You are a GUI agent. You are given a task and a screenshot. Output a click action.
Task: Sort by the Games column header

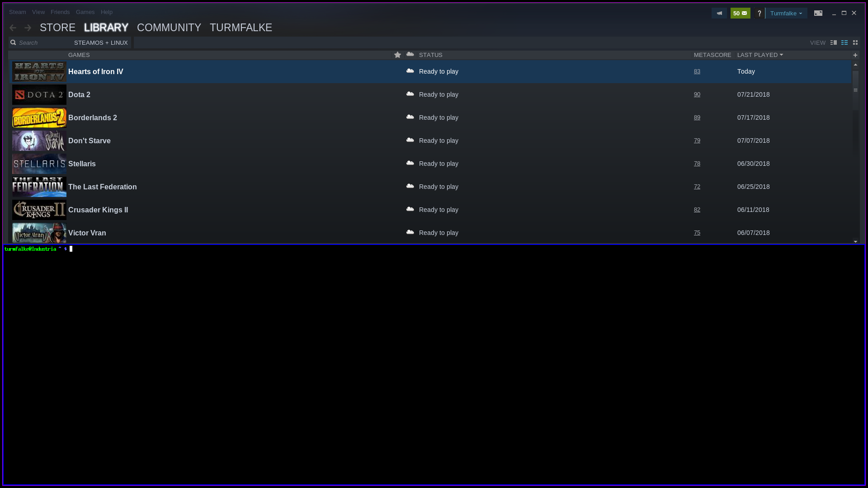tap(79, 55)
